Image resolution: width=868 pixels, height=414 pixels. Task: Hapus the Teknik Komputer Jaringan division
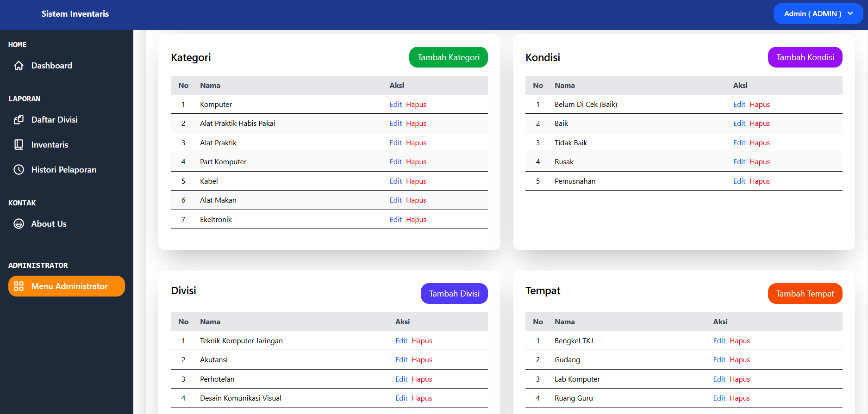(422, 341)
